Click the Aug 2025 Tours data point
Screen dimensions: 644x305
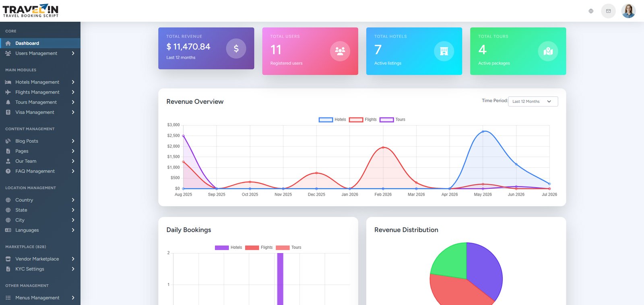click(x=184, y=136)
